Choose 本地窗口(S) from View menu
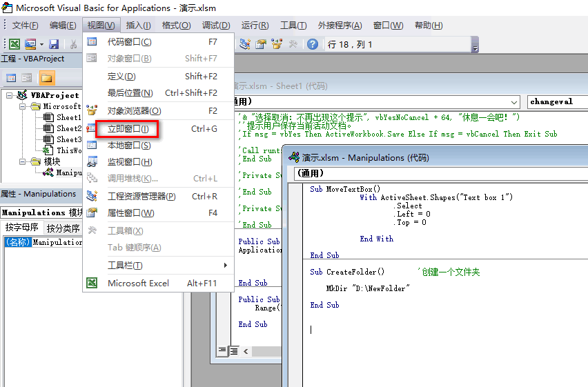 [x=158, y=146]
